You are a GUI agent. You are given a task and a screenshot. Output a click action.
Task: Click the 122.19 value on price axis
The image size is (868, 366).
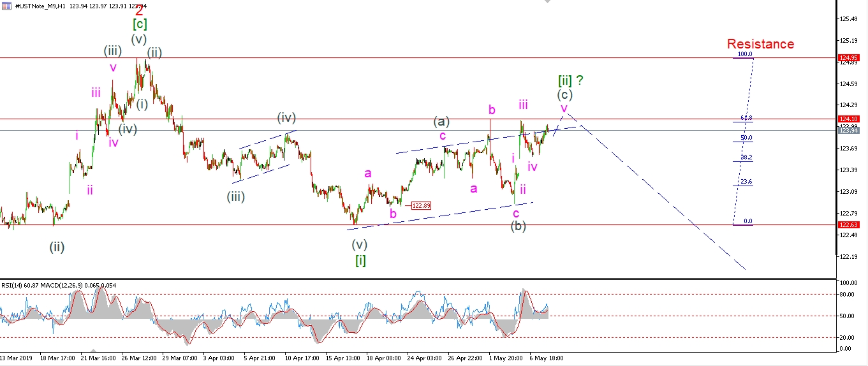pos(850,256)
